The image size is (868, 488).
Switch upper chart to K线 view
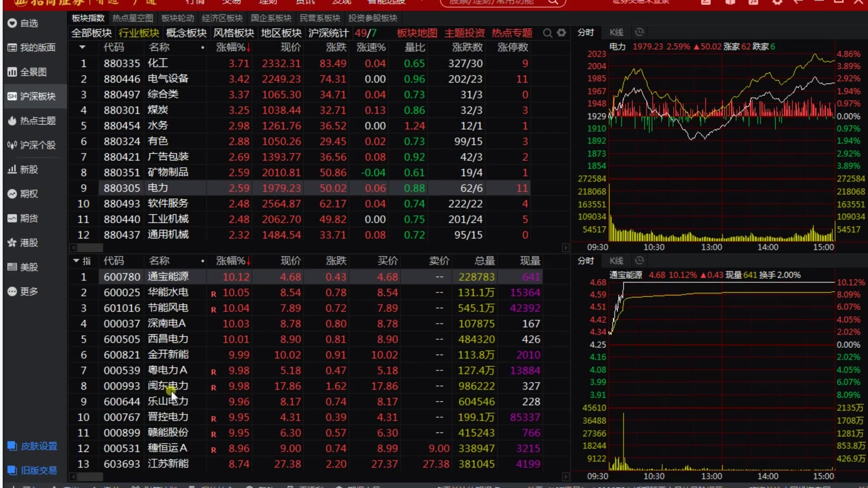(x=616, y=32)
